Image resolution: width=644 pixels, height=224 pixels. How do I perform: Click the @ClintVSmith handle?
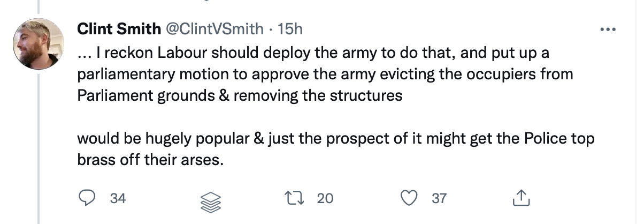tap(214, 29)
